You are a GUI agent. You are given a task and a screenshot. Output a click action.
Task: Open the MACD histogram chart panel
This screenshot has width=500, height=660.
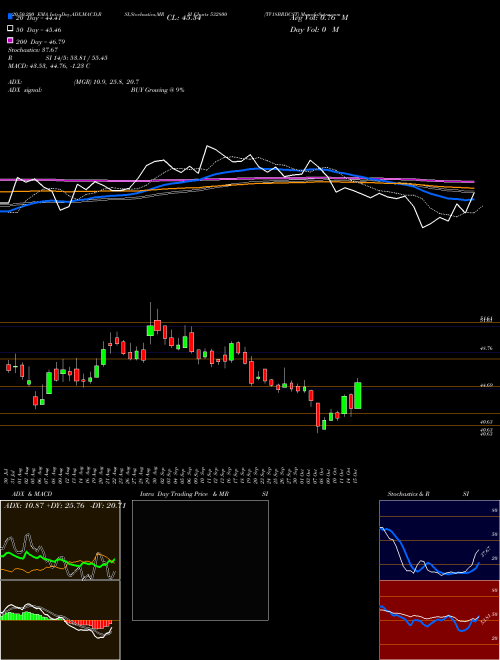[x=60, y=620]
